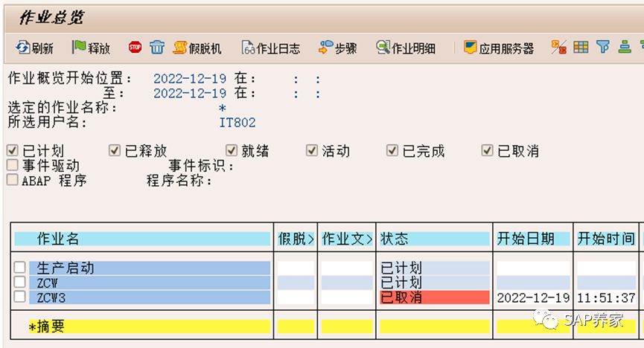
Task: Click the red STOP icon
Action: coord(135,47)
